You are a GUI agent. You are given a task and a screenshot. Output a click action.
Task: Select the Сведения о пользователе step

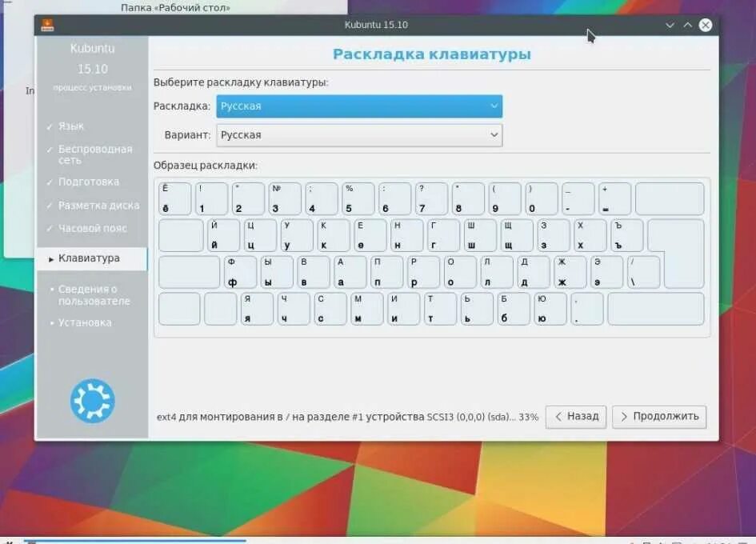point(94,295)
